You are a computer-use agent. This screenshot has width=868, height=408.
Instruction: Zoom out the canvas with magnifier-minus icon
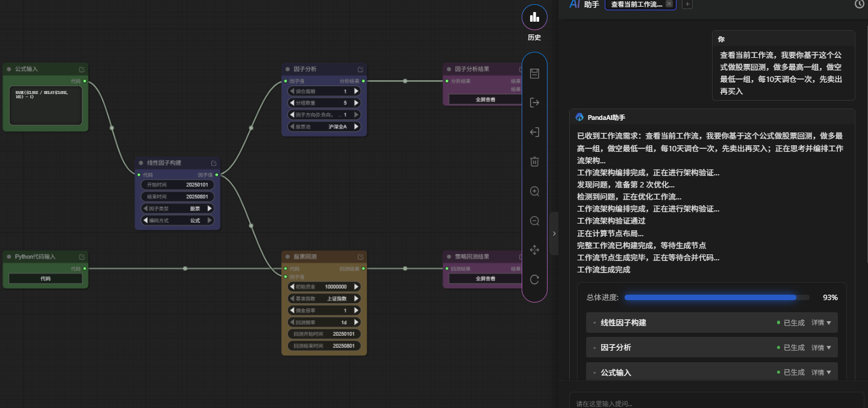click(x=534, y=221)
